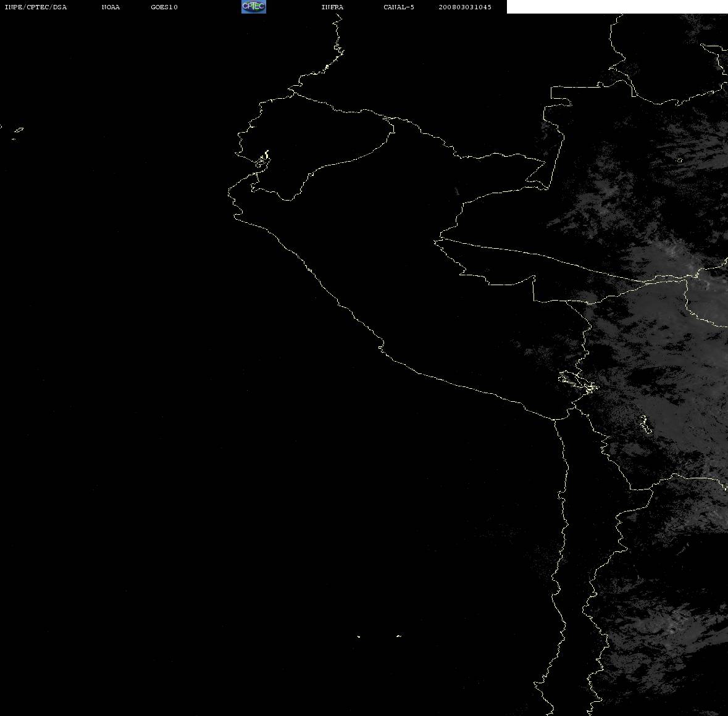This screenshot has height=716, width=728.
Task: Click the small circular outline in the northeast clouds
Action: 680,160
